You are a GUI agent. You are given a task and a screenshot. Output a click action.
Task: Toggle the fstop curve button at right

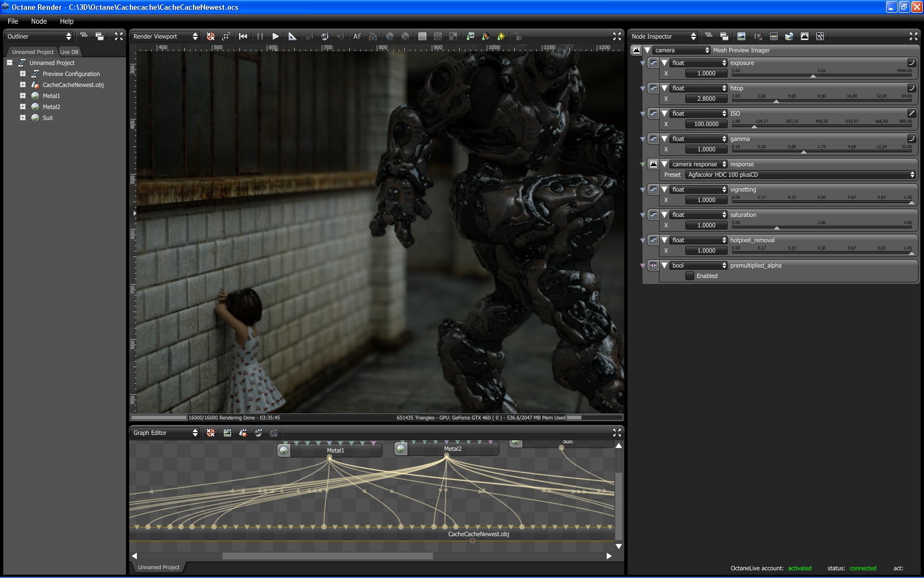(911, 88)
